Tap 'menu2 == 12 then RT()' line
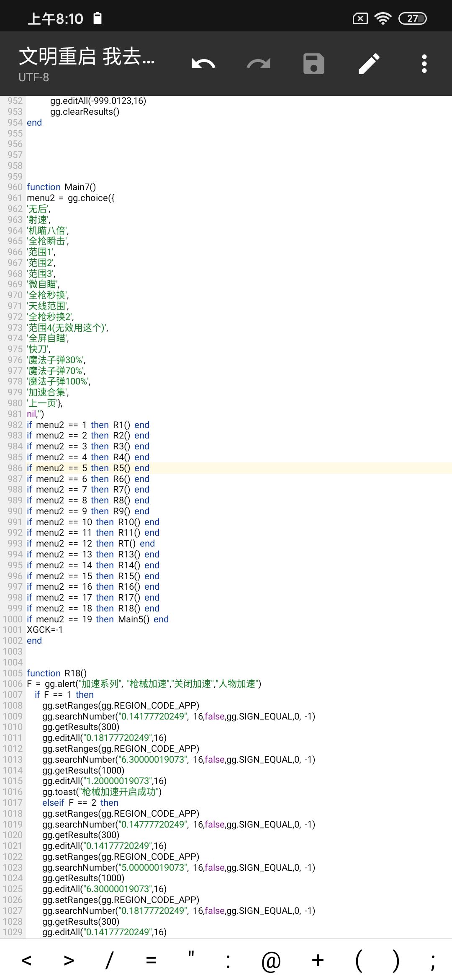This screenshot has height=980, width=452. [91, 544]
